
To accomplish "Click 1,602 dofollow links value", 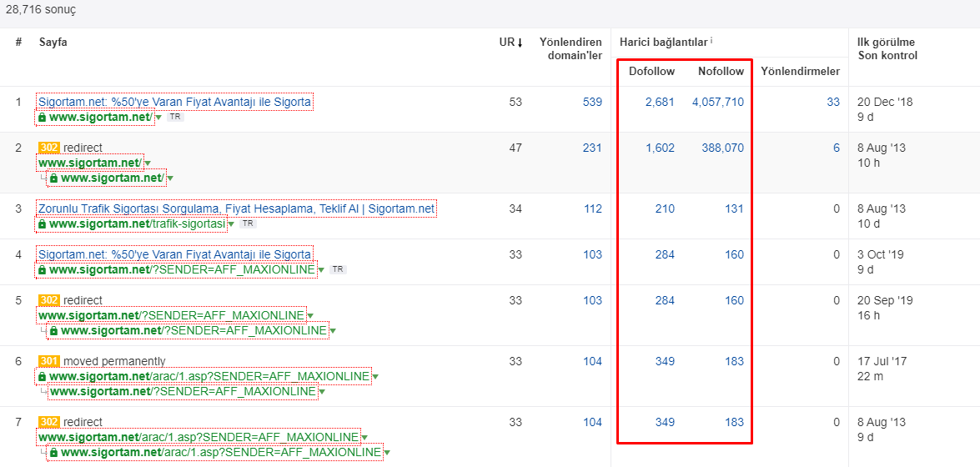I will click(x=660, y=148).
